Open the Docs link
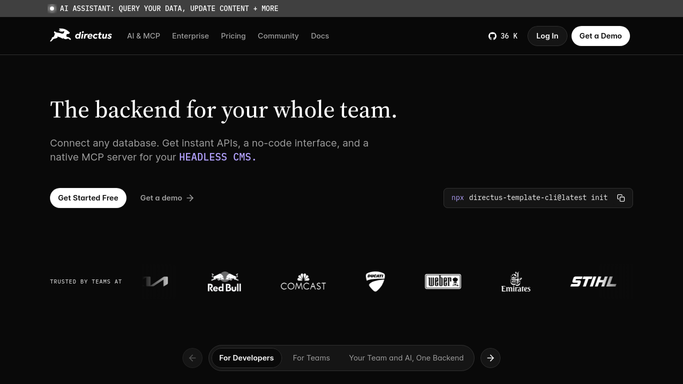The width and height of the screenshot is (683, 384). click(320, 36)
